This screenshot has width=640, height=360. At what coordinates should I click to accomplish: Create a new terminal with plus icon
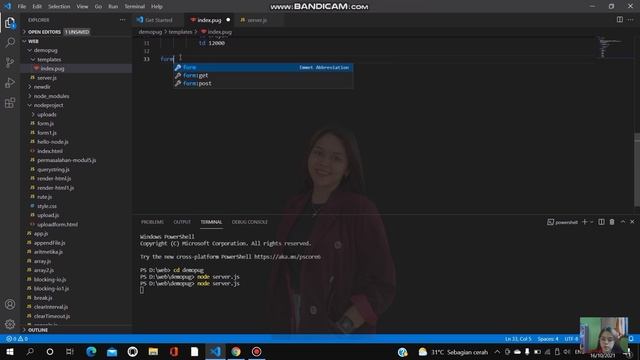point(584,222)
